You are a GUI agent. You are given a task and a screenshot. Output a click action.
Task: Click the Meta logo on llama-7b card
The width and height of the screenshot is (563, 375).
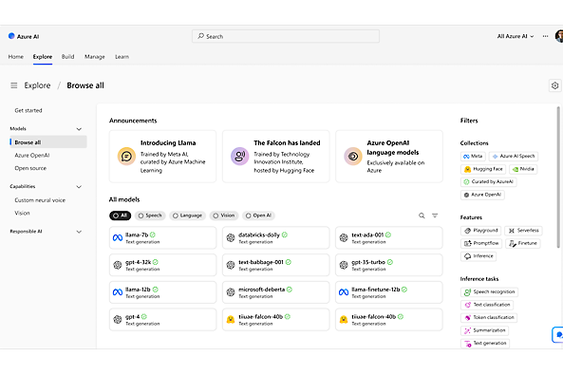tap(118, 238)
